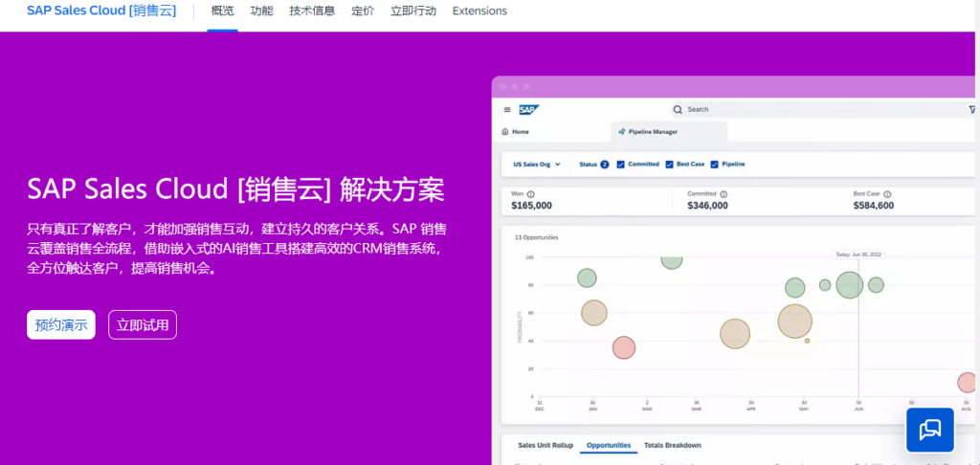Open the 概览 tab
The width and height of the screenshot is (980, 465).
(x=222, y=11)
